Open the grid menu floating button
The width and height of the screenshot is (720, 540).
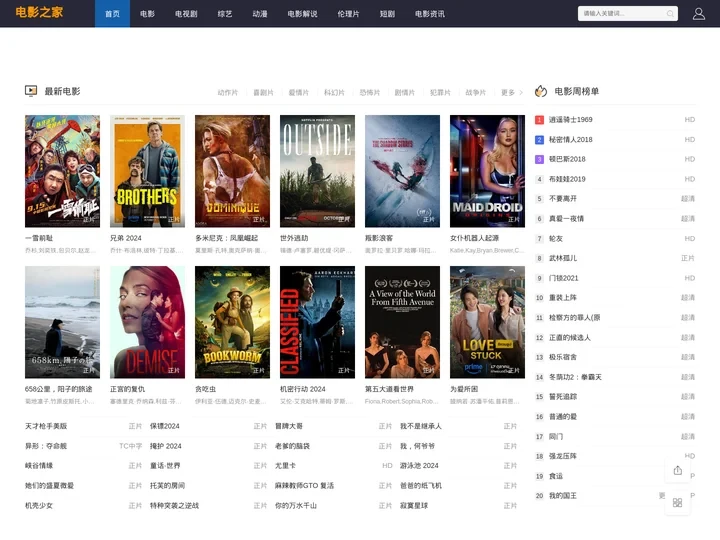pos(677,502)
